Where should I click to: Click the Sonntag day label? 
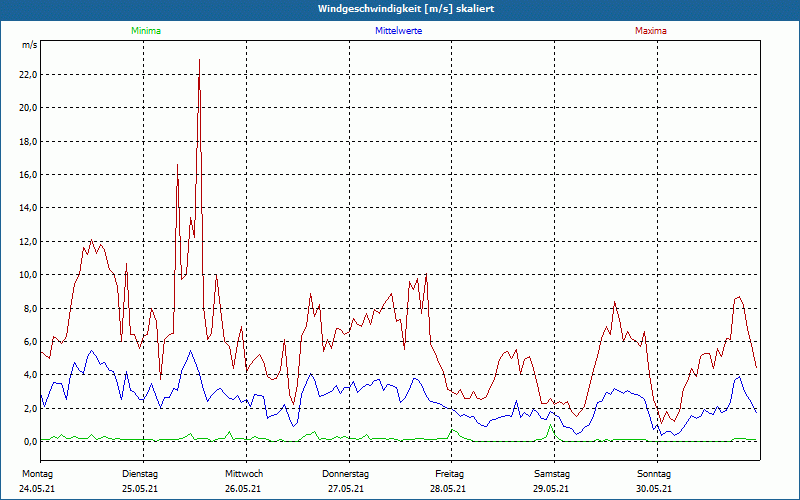click(654, 474)
